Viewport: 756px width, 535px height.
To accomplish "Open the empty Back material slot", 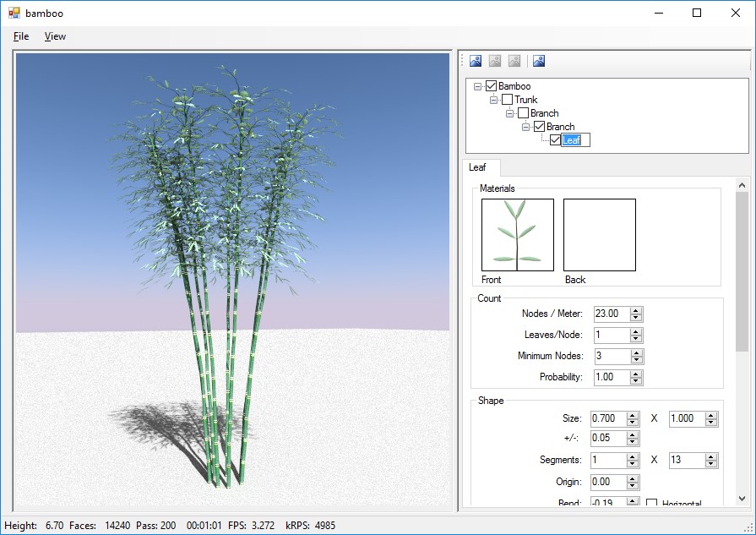I will click(600, 235).
